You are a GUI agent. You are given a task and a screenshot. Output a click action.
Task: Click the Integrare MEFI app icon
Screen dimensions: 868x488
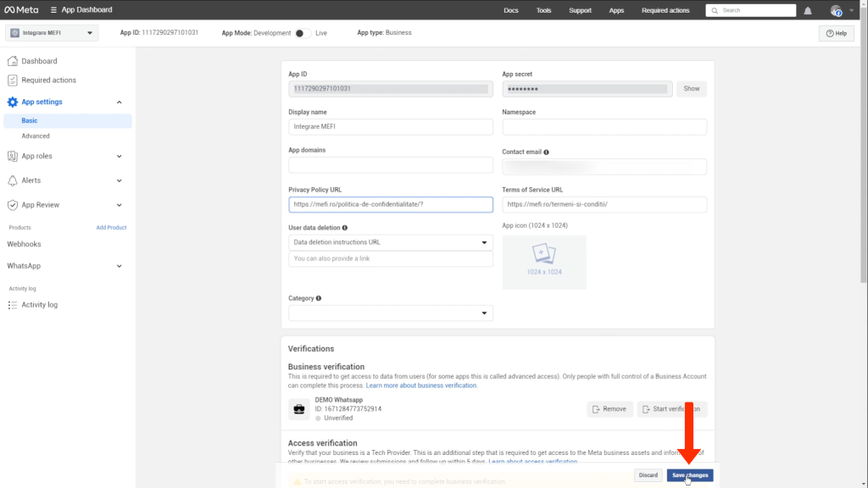(x=15, y=33)
